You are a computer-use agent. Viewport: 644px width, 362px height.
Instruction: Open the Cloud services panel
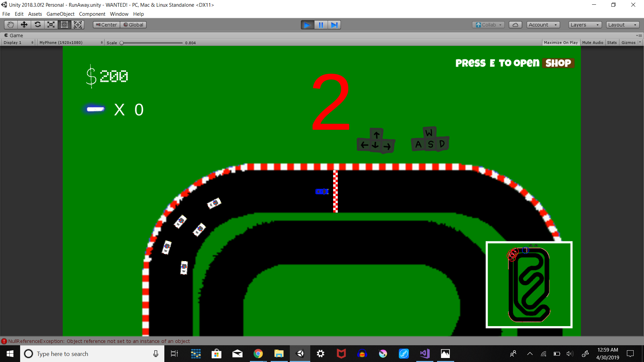(515, 25)
